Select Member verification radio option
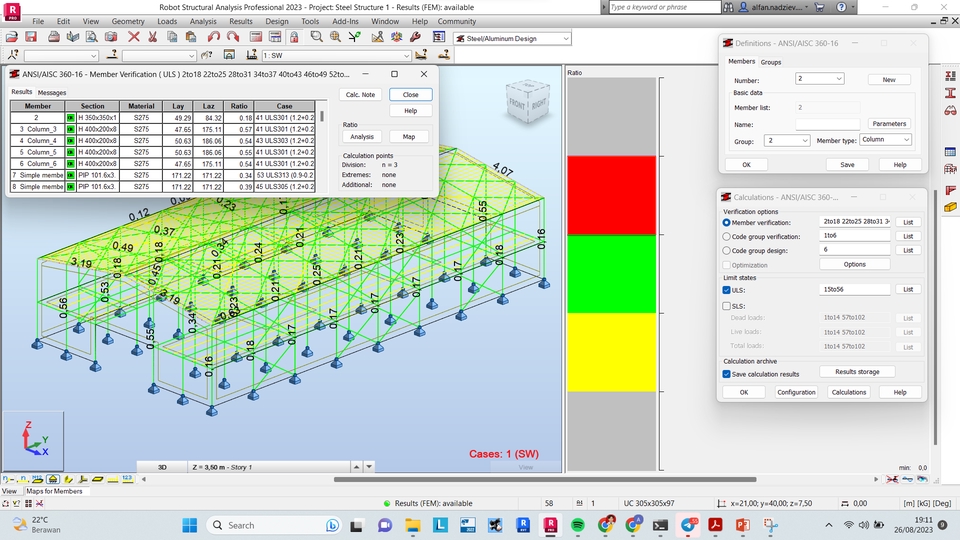Viewport: 960px width, 540px height. [x=727, y=222]
